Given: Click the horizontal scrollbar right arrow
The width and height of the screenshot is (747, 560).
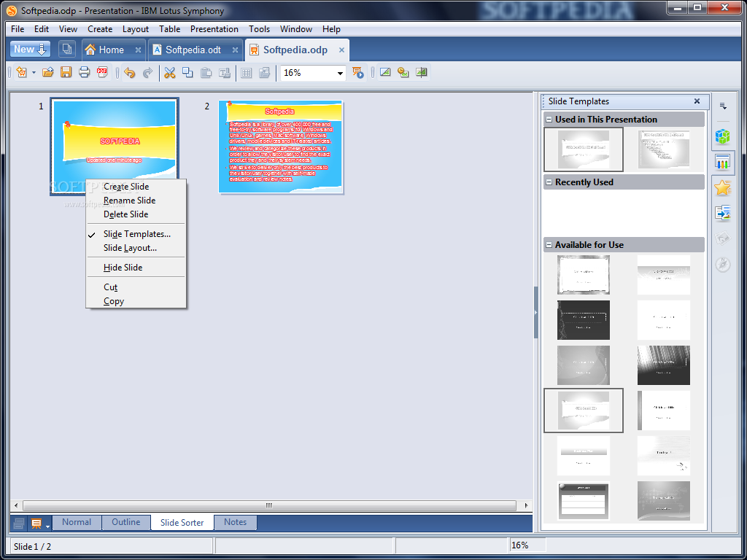Looking at the screenshot, I should [526, 505].
